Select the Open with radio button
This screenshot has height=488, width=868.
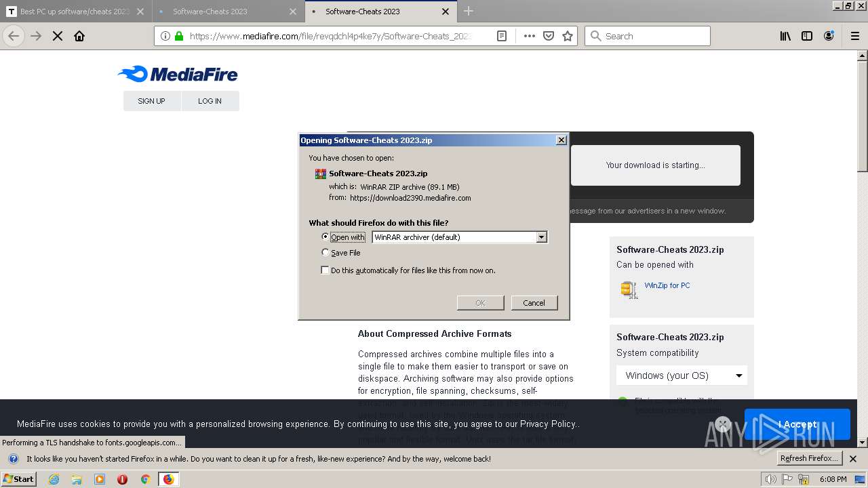(325, 237)
